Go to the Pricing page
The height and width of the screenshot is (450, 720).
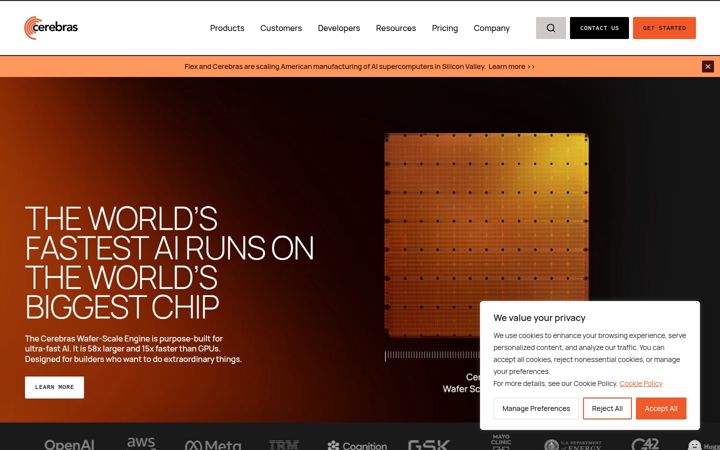click(444, 28)
